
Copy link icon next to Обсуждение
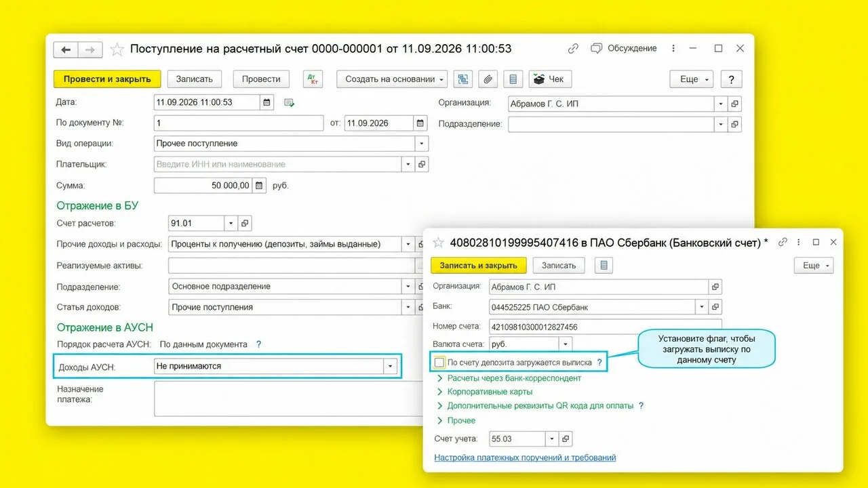click(x=573, y=49)
